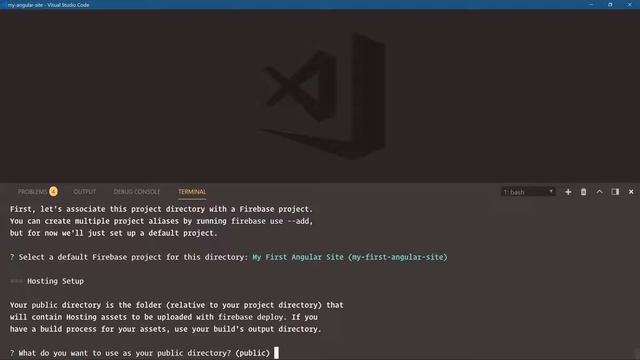Switch to the Output tab
This screenshot has height=360, width=640.
pos(84,192)
